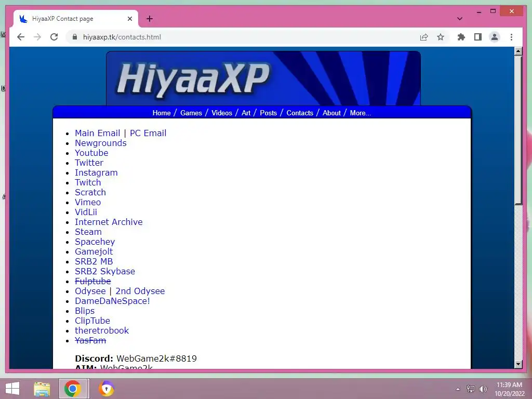Click the vertical scrollbar thumb
Image resolution: width=532 pixels, height=399 pixels.
(518, 130)
